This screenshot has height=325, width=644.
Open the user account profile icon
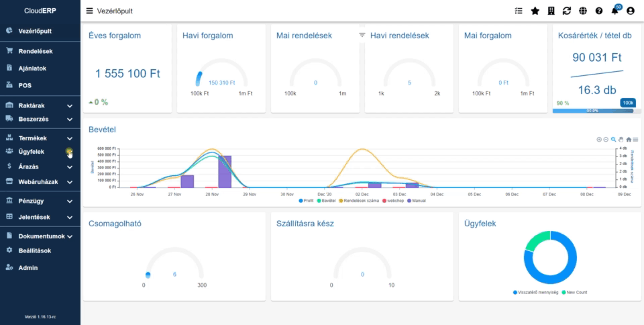[631, 11]
